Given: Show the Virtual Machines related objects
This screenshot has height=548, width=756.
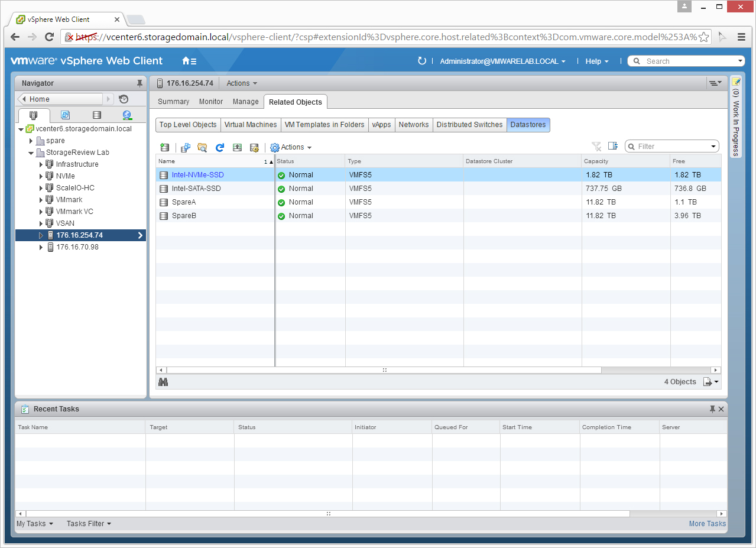Looking at the screenshot, I should [251, 125].
